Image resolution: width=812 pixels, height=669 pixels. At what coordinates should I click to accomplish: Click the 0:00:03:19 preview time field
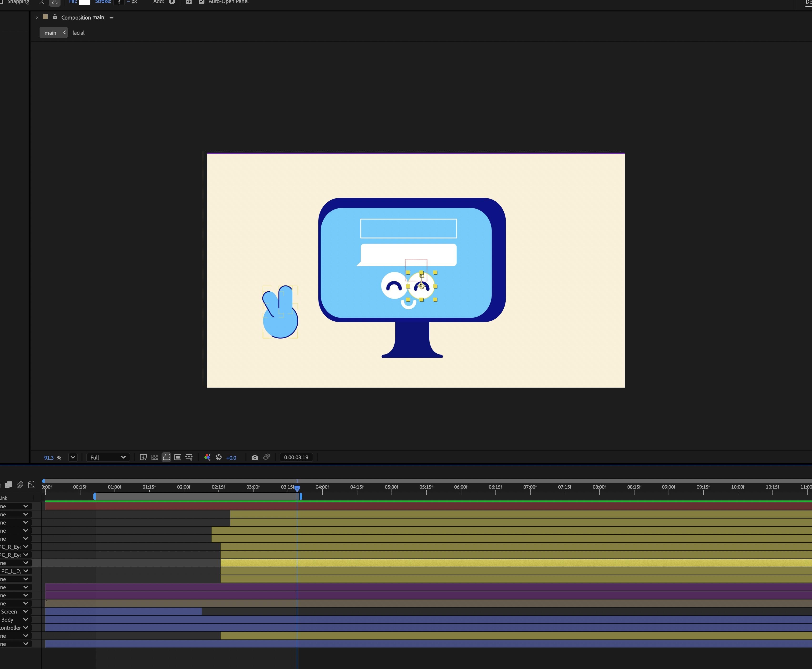click(x=296, y=457)
